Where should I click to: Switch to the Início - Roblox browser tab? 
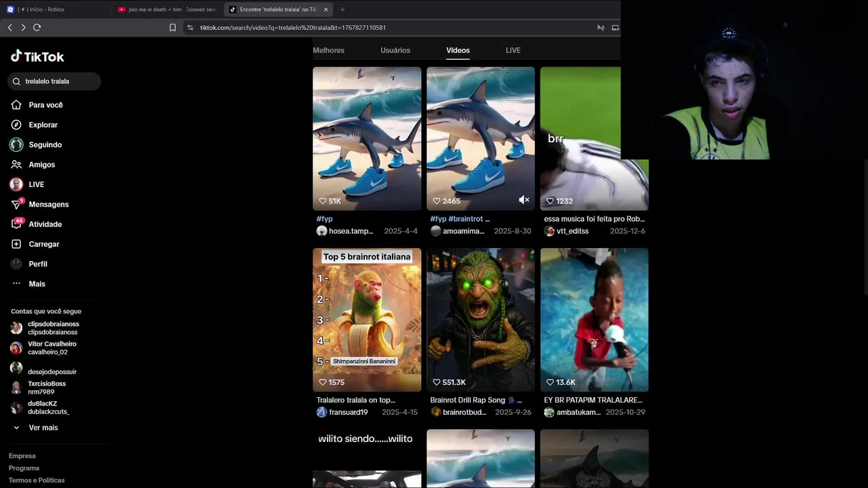(54, 9)
